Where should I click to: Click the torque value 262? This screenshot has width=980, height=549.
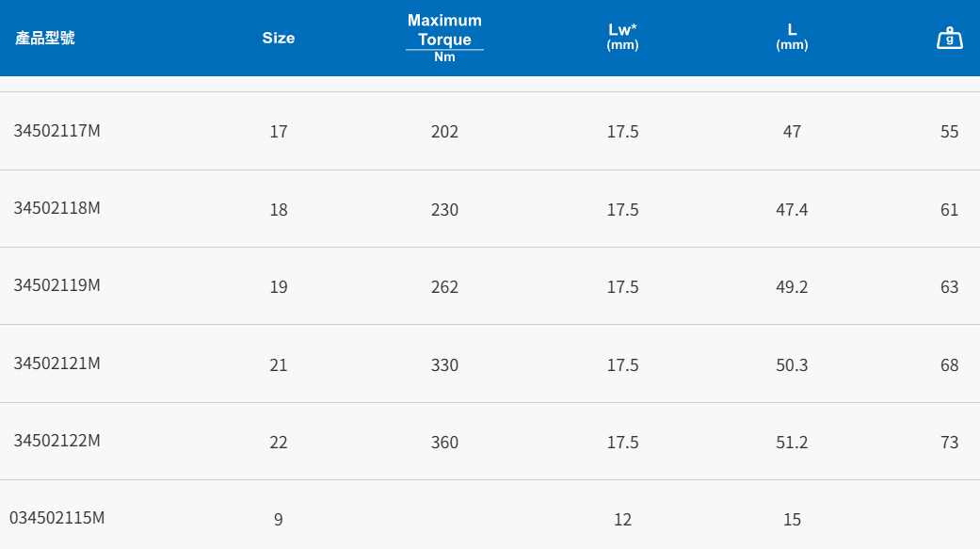(444, 287)
